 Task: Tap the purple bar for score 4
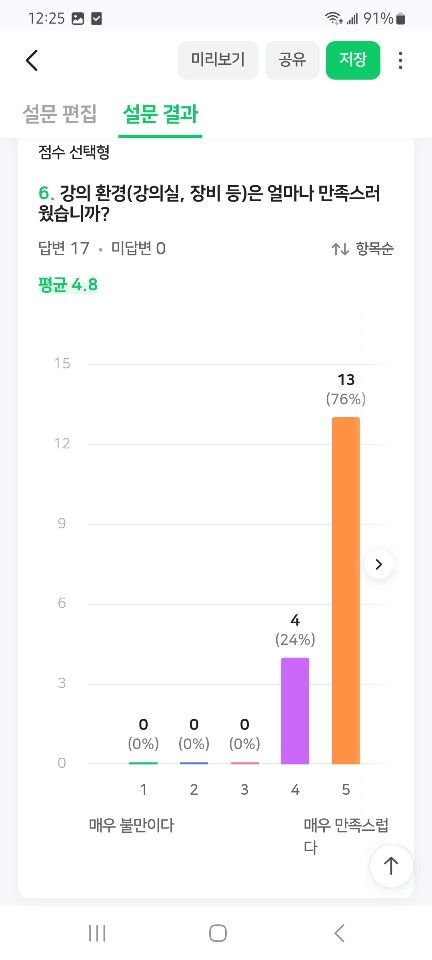click(295, 711)
